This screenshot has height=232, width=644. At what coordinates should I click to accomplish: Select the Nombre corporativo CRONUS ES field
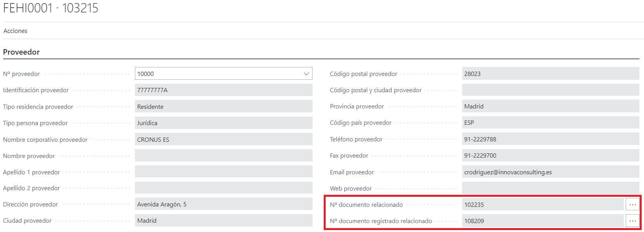point(223,139)
